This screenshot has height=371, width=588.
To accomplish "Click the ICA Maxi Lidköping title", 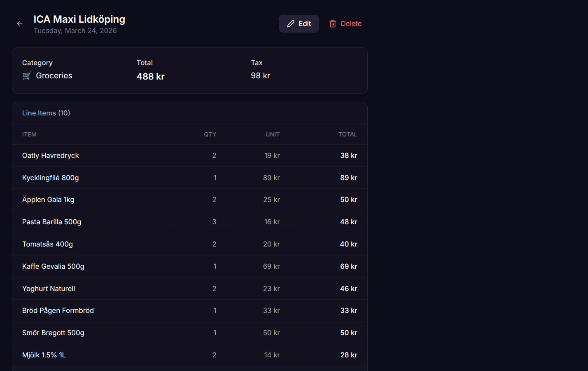I will pos(79,19).
